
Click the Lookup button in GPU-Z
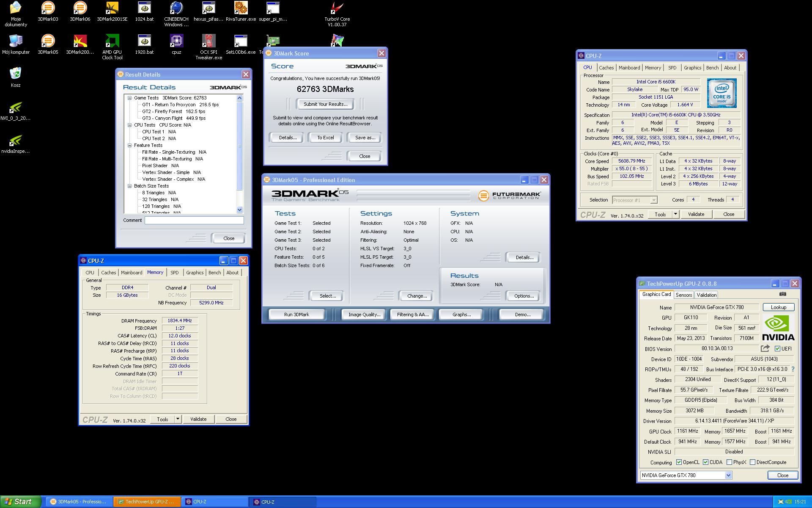pyautogui.click(x=779, y=307)
